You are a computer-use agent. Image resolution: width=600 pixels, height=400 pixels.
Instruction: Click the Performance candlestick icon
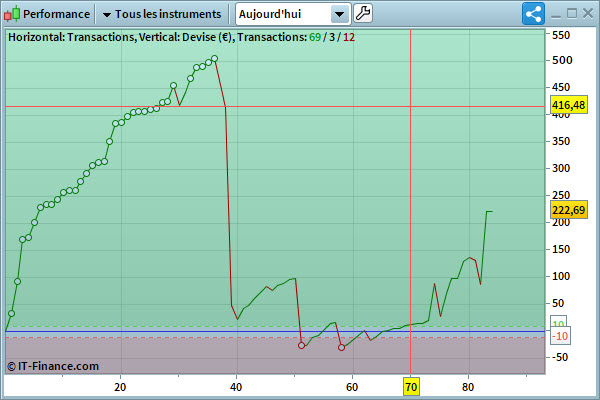12,14
